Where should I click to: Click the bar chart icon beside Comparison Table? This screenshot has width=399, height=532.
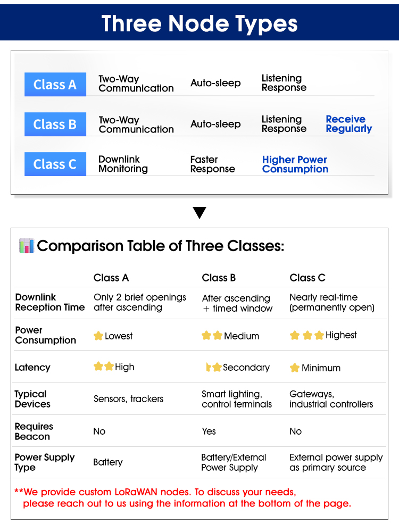(26, 246)
